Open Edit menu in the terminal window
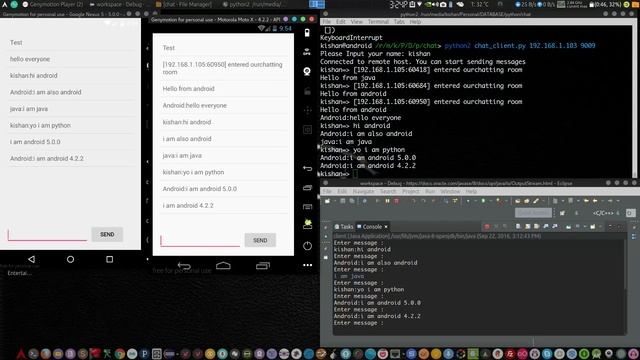The image size is (640, 360). pyautogui.click(x=341, y=22)
